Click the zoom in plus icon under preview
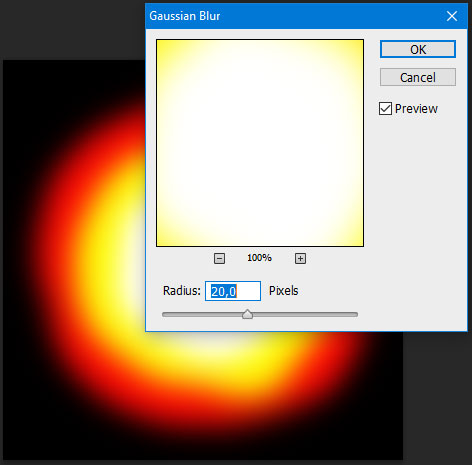This screenshot has width=472, height=465. [300, 258]
